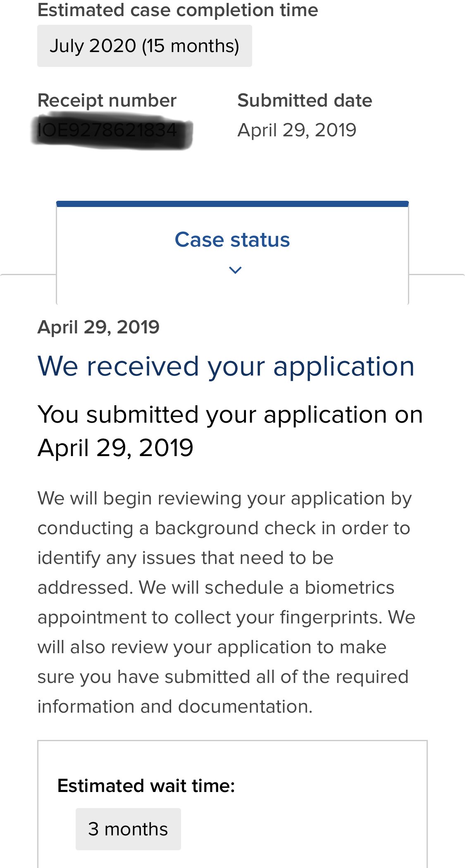Tap the April 29, 2019 line under the subheading
Viewport: 465px width, 868px height.
[x=115, y=448]
